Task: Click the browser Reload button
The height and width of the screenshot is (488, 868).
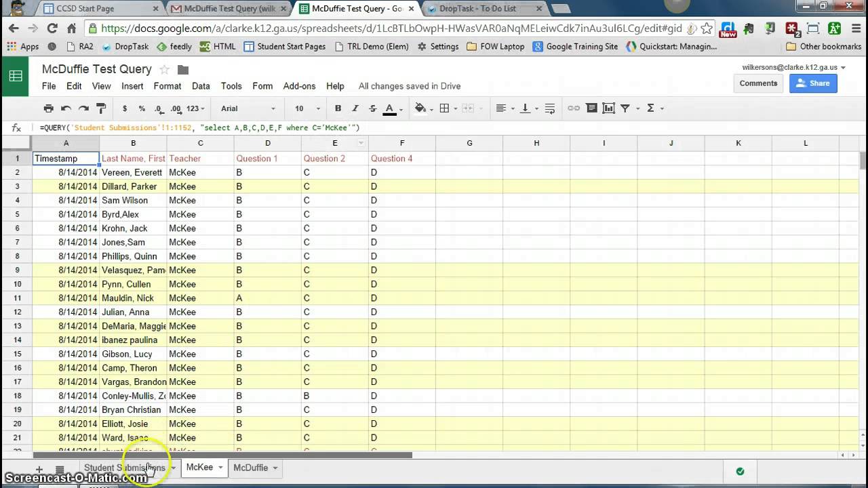Action: [52, 28]
